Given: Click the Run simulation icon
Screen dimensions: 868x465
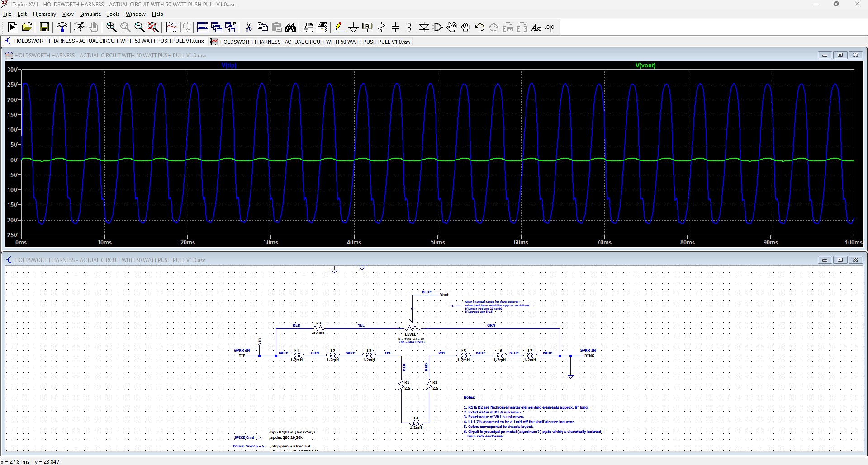Looking at the screenshot, I should 13,28.
